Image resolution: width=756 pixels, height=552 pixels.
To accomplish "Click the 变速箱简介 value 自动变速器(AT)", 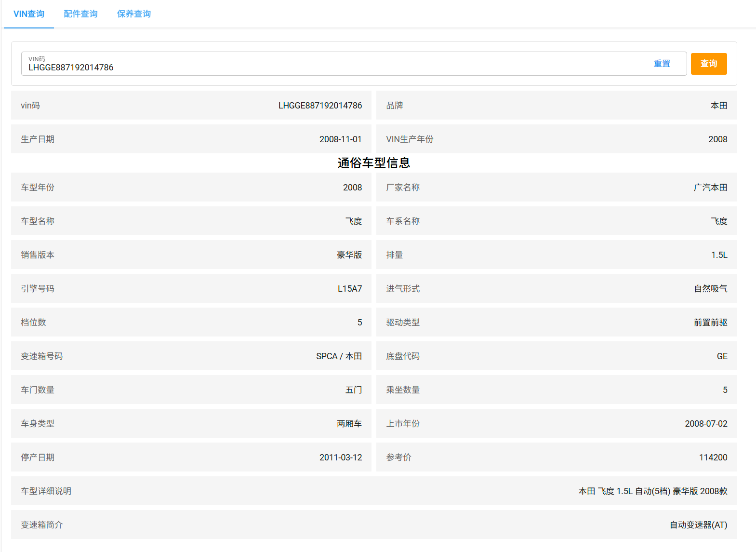I will pos(699,525).
